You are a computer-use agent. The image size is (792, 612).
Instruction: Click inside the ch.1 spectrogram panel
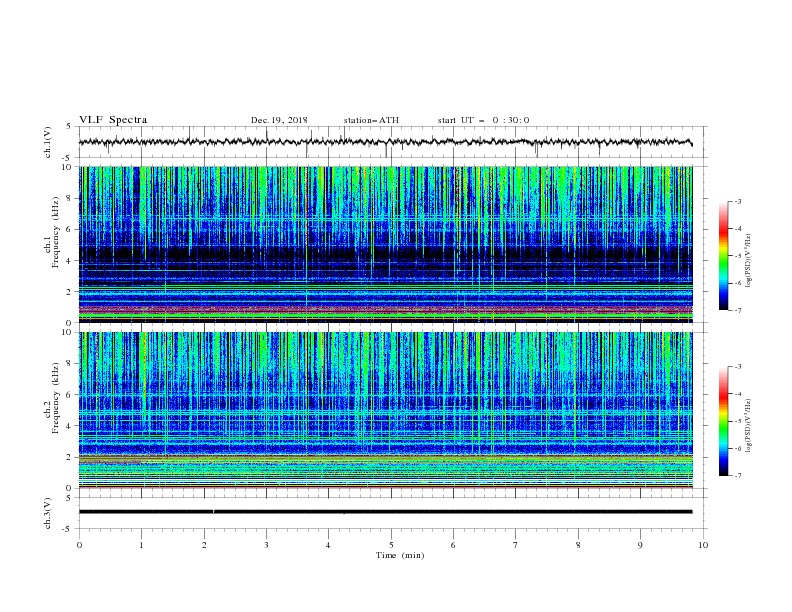(385, 244)
